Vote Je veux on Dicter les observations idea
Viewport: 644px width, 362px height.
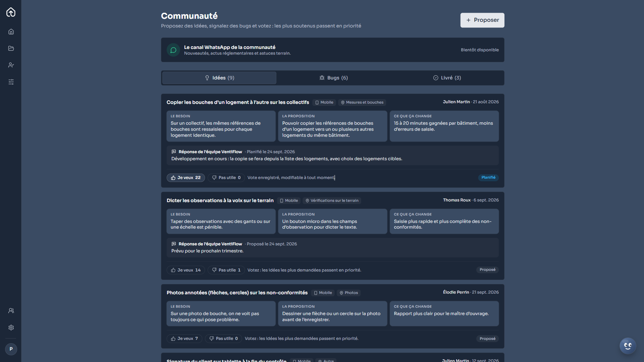pyautogui.click(x=186, y=270)
